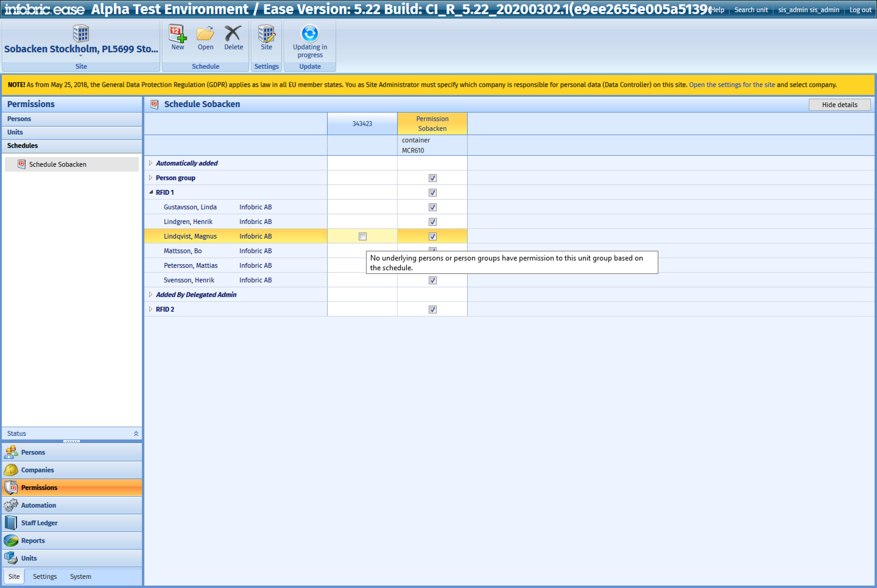Expand the Added By Delegated Admin group
Image resolution: width=877 pixels, height=588 pixels.
pyautogui.click(x=151, y=294)
